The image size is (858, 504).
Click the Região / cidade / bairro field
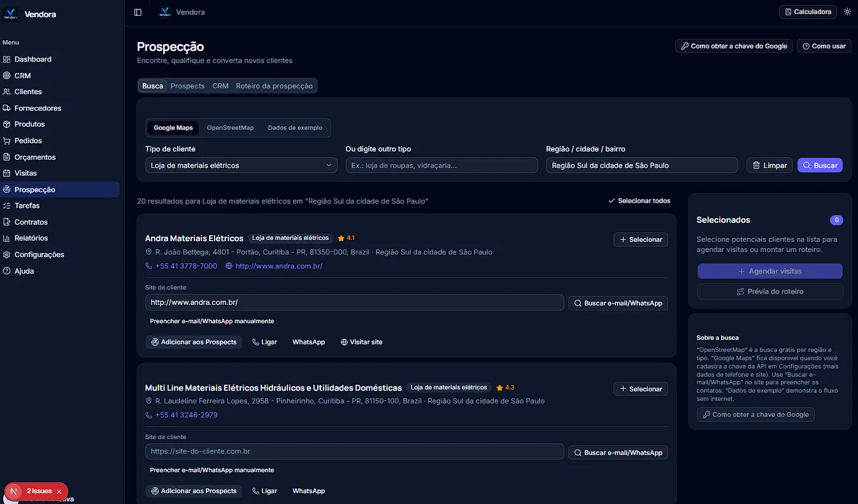click(642, 165)
